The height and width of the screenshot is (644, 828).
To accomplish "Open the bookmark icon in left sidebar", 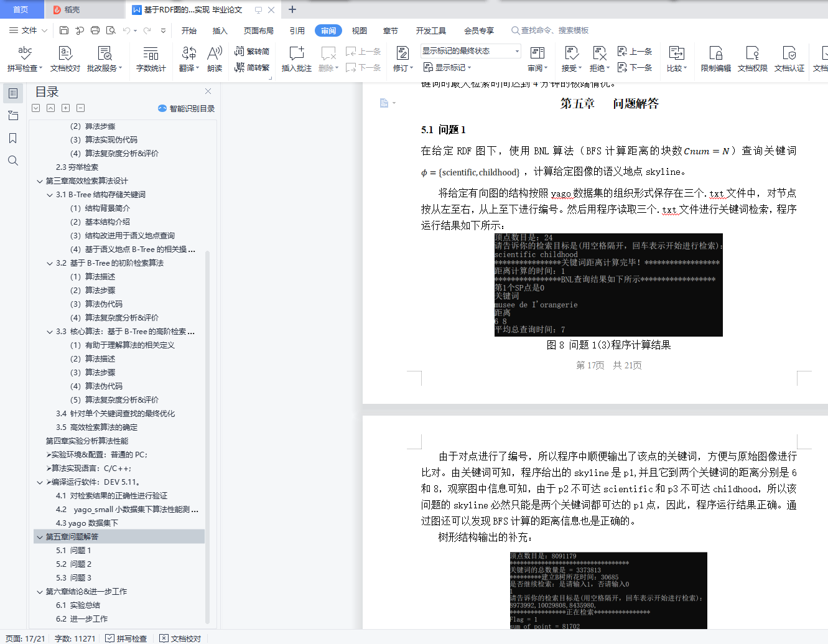I will [12, 138].
